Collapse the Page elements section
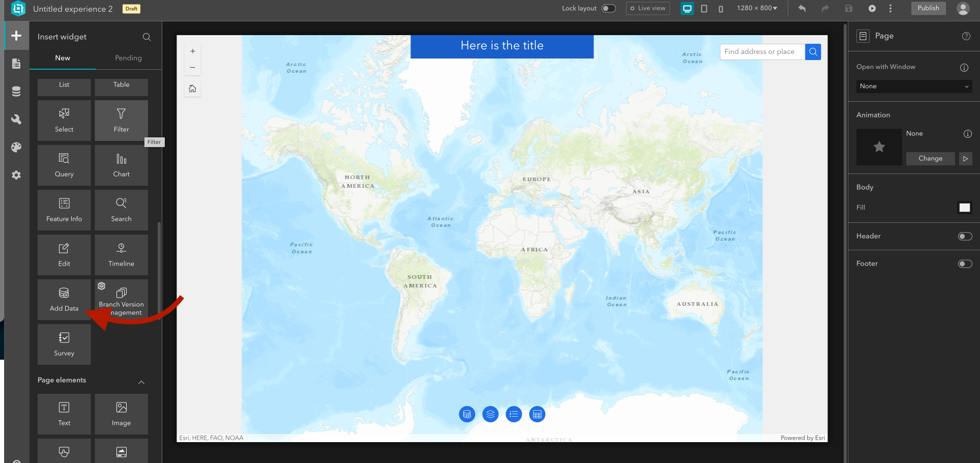 (141, 382)
